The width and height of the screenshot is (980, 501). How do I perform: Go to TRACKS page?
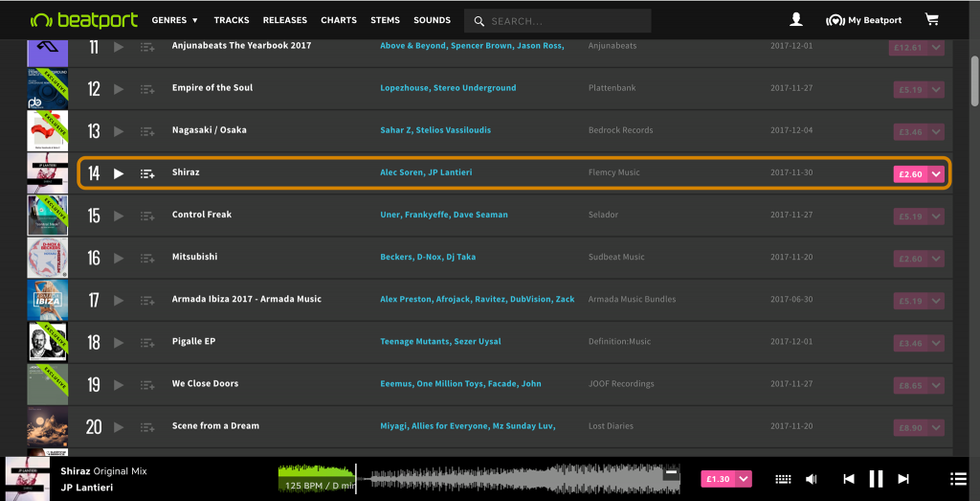[x=232, y=20]
